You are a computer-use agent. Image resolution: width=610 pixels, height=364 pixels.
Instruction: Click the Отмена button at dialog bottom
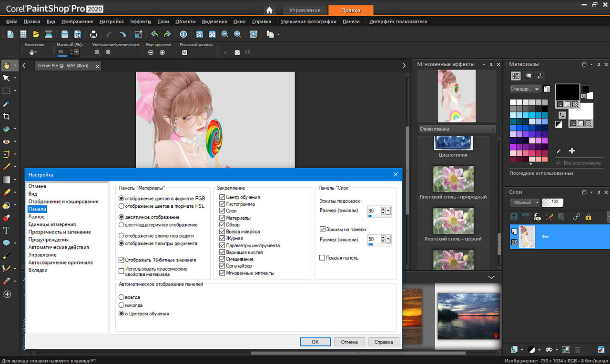coord(349,342)
